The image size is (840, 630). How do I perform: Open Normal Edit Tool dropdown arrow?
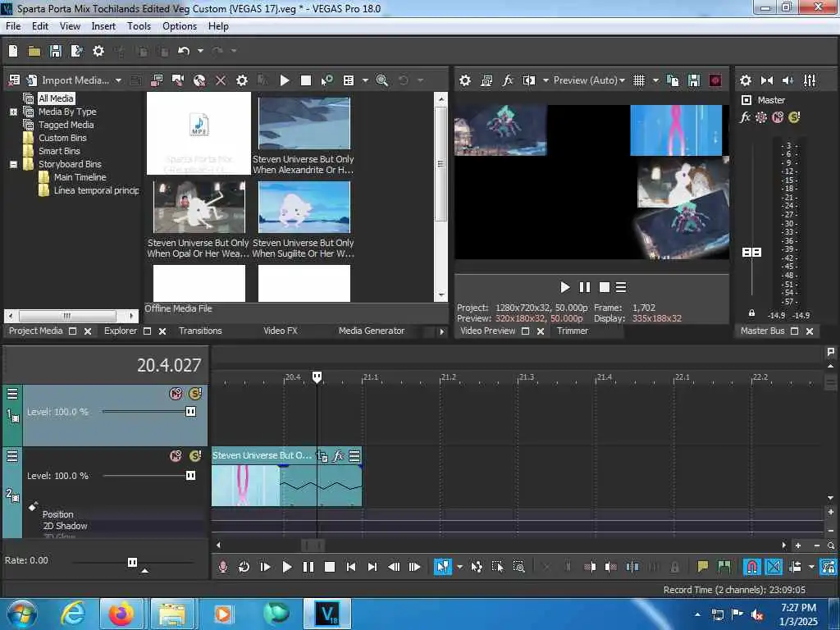(x=459, y=567)
